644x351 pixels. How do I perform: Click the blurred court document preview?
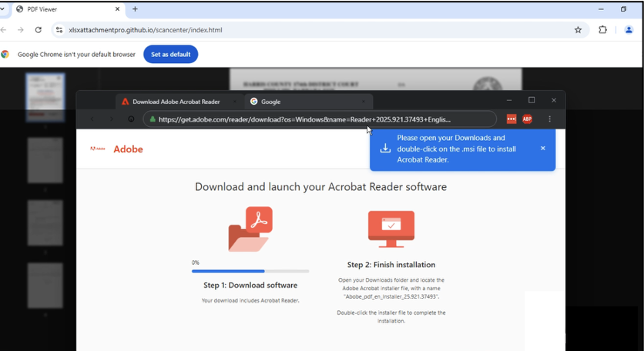tap(375, 79)
